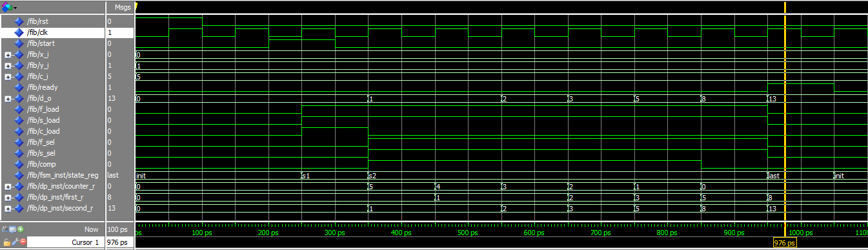Viewport: 868px width, 250px height.
Task: Select the /fib/s_load signal name
Action: pos(43,120)
